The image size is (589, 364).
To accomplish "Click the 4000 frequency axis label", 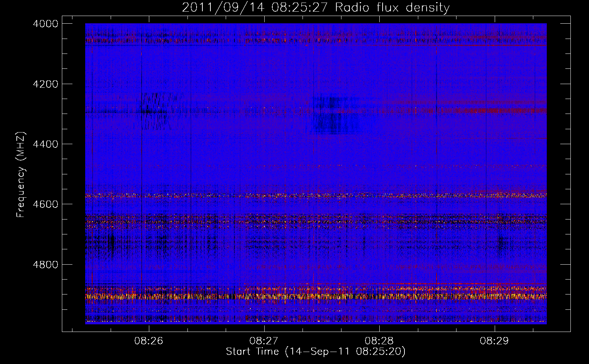I will point(46,24).
